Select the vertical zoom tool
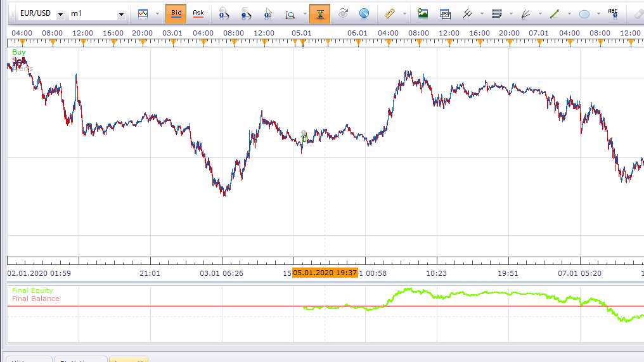Screen dimensions: 644x362 pos(290,15)
